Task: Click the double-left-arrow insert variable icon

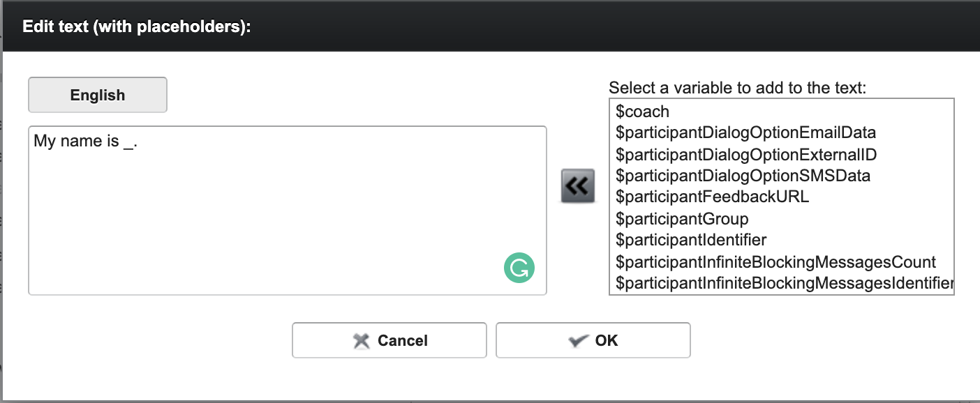Action: (577, 185)
